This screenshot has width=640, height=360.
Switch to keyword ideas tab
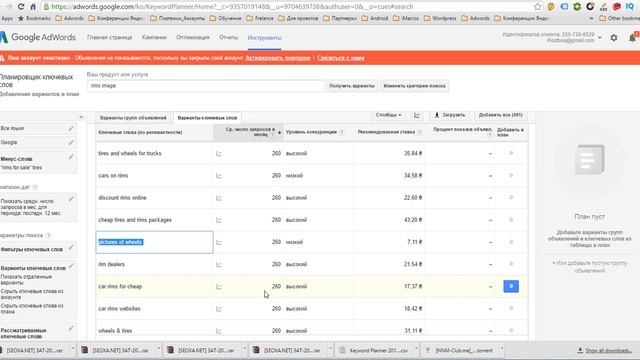(207, 118)
